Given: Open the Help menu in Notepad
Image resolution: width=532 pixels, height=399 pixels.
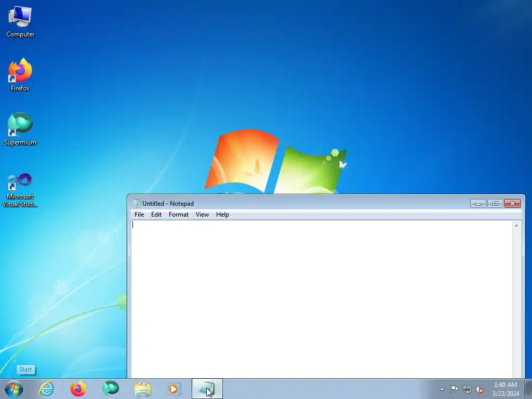Looking at the screenshot, I should pyautogui.click(x=222, y=215).
